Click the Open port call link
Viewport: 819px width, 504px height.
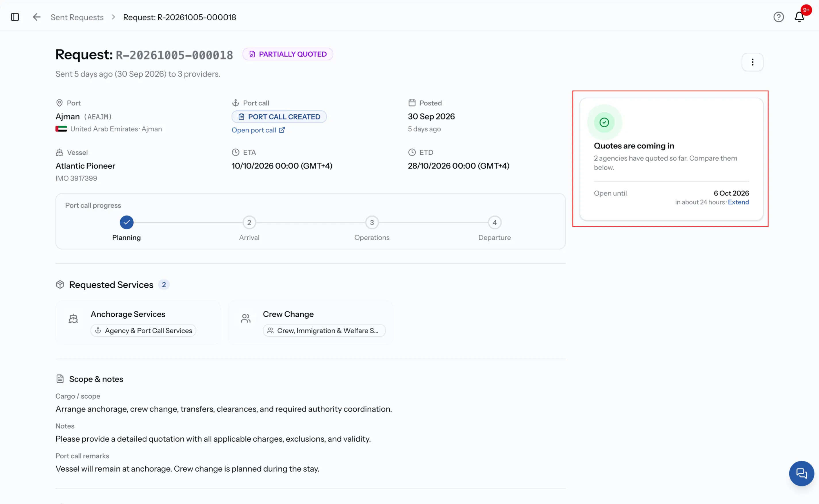(x=258, y=130)
